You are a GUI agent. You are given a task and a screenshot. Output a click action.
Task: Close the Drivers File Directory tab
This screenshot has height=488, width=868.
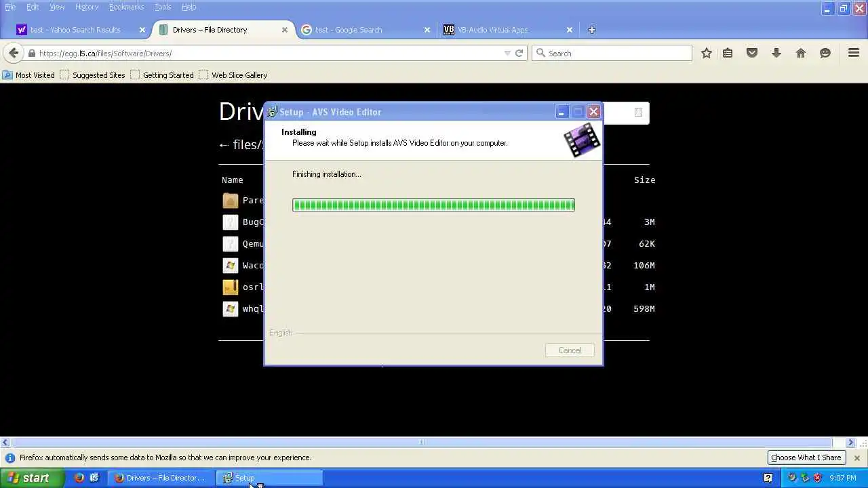pyautogui.click(x=285, y=30)
